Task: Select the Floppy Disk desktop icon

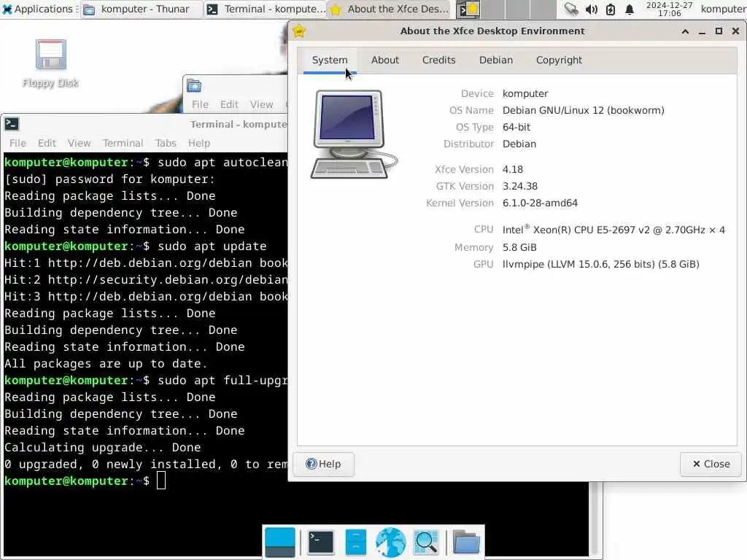Action: click(x=50, y=64)
